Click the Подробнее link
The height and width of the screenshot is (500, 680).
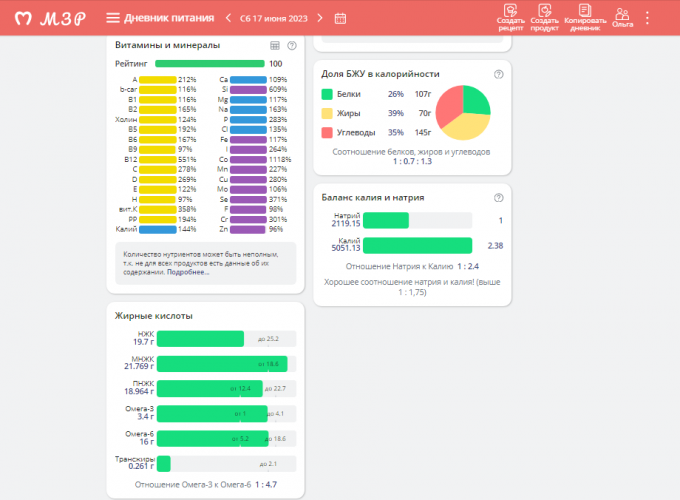189,273
